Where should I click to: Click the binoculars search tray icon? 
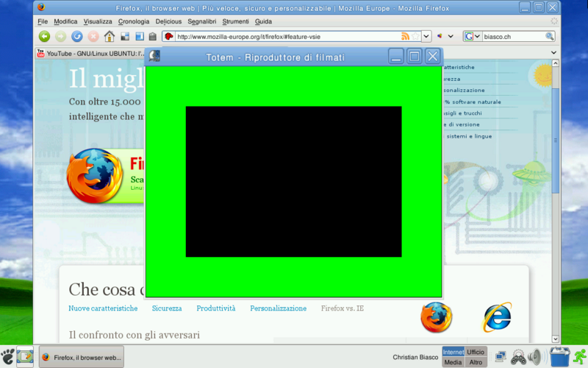tap(518, 357)
